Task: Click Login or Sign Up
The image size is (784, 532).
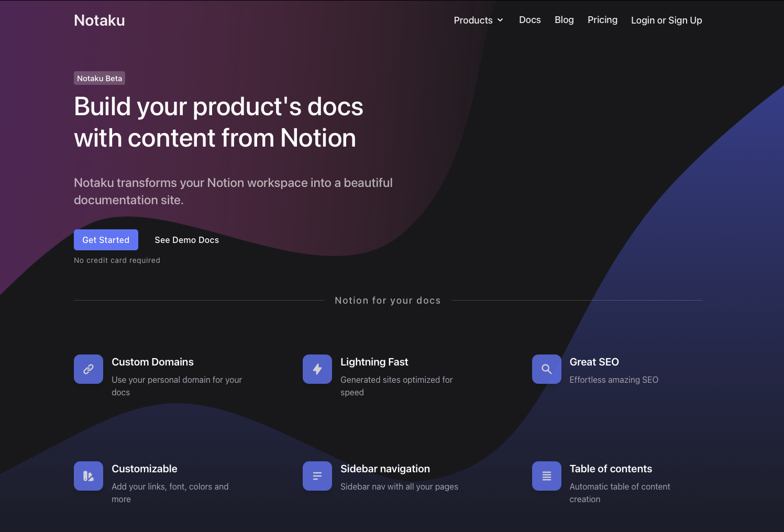Action: [x=666, y=20]
